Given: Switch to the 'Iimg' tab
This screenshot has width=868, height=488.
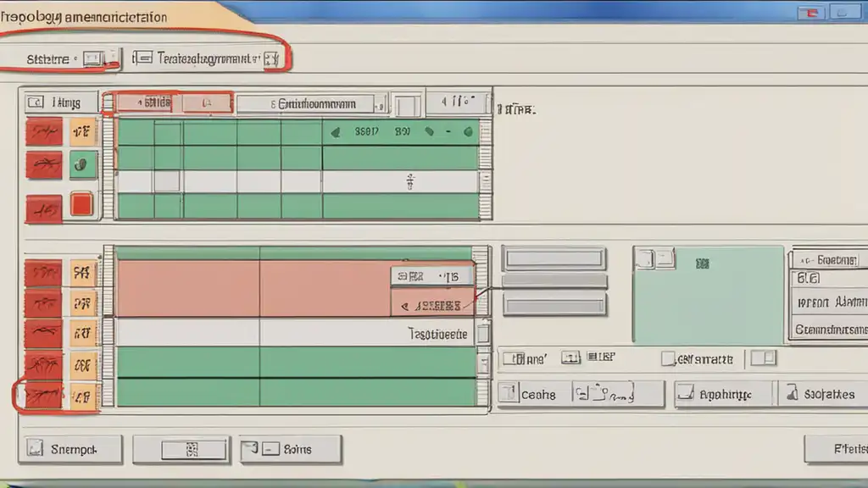Looking at the screenshot, I should [x=61, y=103].
